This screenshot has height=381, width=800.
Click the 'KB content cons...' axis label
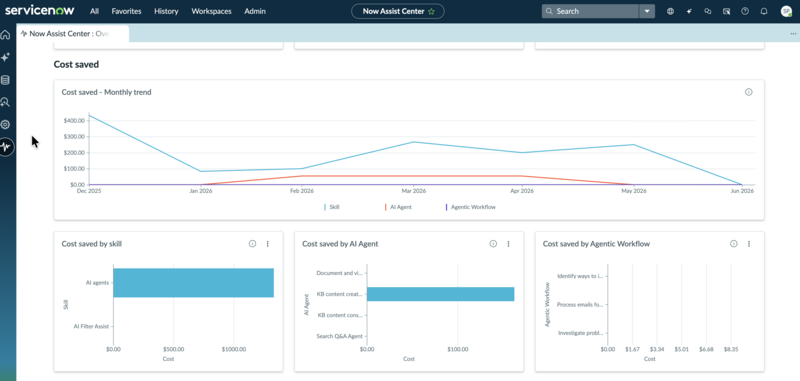tap(340, 315)
